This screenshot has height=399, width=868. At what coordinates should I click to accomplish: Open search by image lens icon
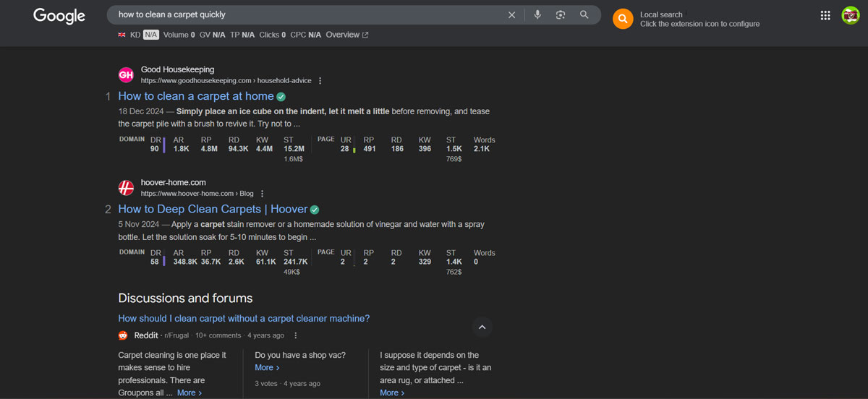[561, 14]
